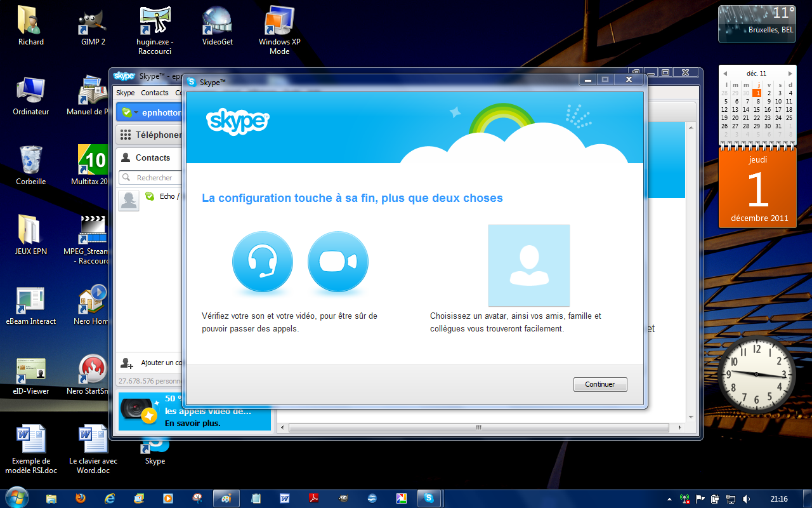Choose the avatar placeholder picture
This screenshot has width=812, height=508.
coord(528,265)
